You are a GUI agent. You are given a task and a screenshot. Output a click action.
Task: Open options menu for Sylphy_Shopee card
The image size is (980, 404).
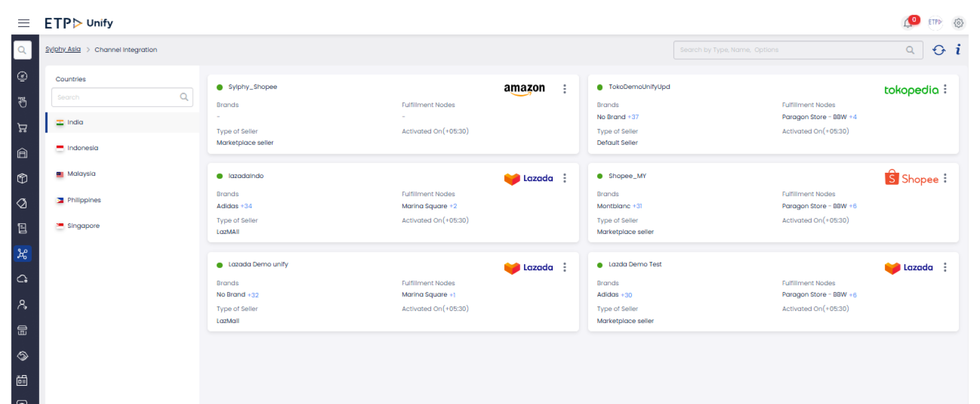[565, 89]
